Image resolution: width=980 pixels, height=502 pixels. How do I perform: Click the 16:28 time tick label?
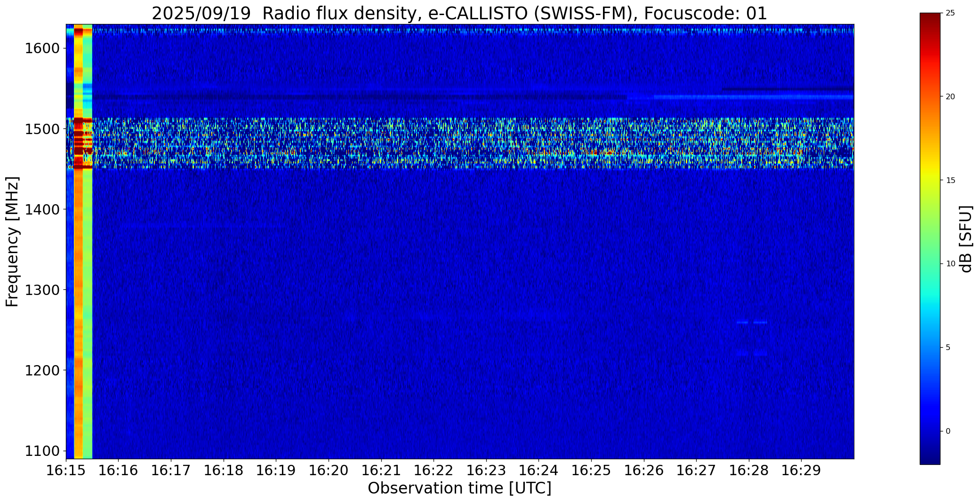(749, 470)
